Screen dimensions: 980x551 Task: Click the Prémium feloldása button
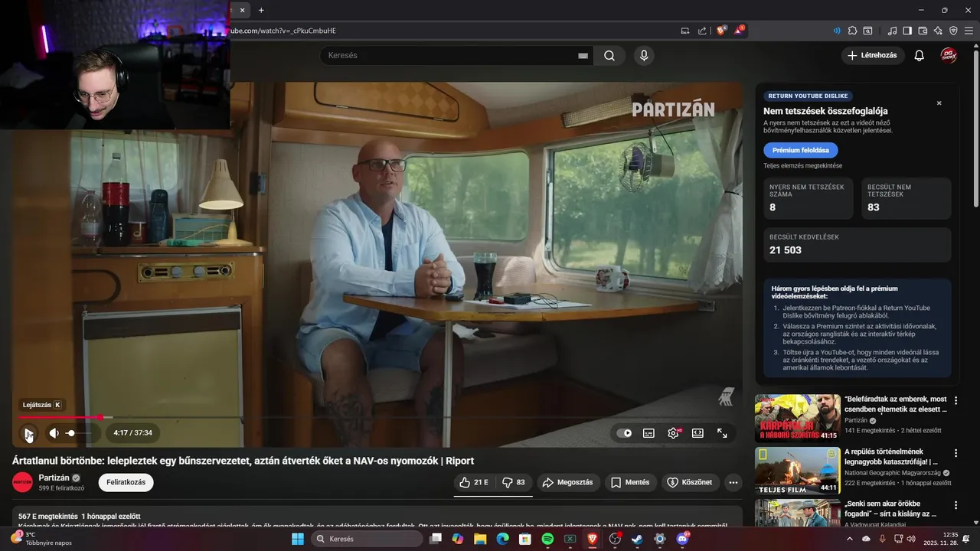click(x=801, y=150)
